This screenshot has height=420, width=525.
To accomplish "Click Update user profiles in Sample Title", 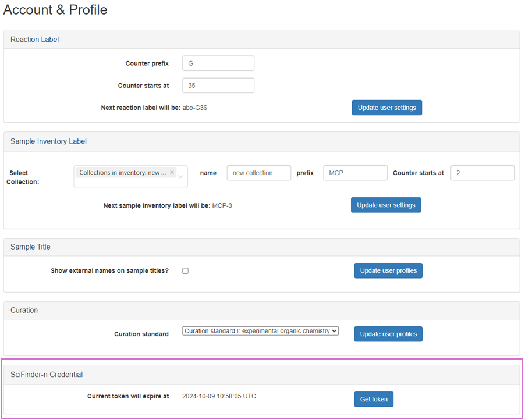I will click(x=388, y=271).
